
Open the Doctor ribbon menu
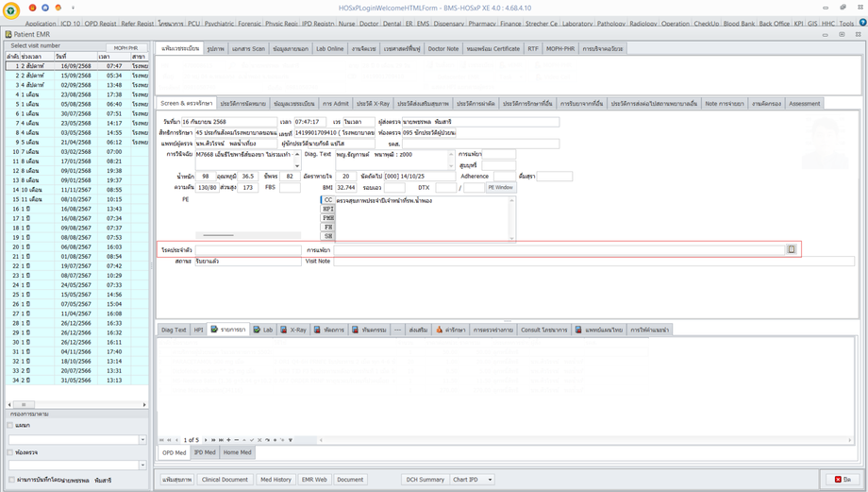click(x=369, y=24)
